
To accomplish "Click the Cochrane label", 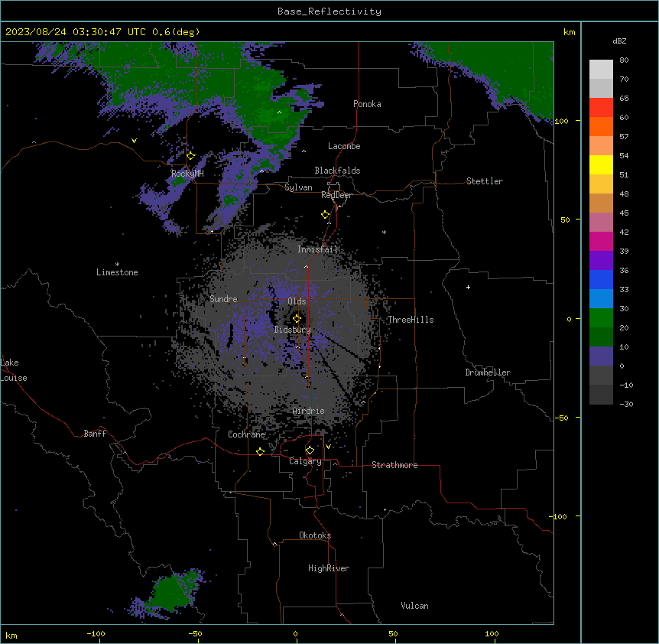I will pyautogui.click(x=247, y=434).
